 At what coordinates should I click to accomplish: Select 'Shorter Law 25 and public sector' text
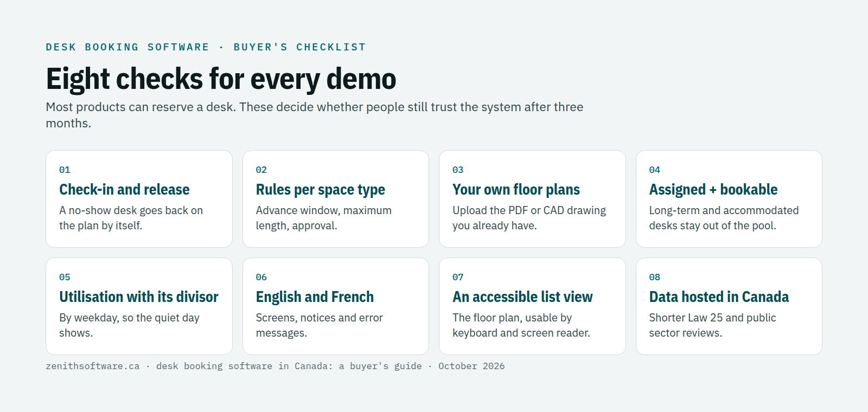[x=713, y=325]
